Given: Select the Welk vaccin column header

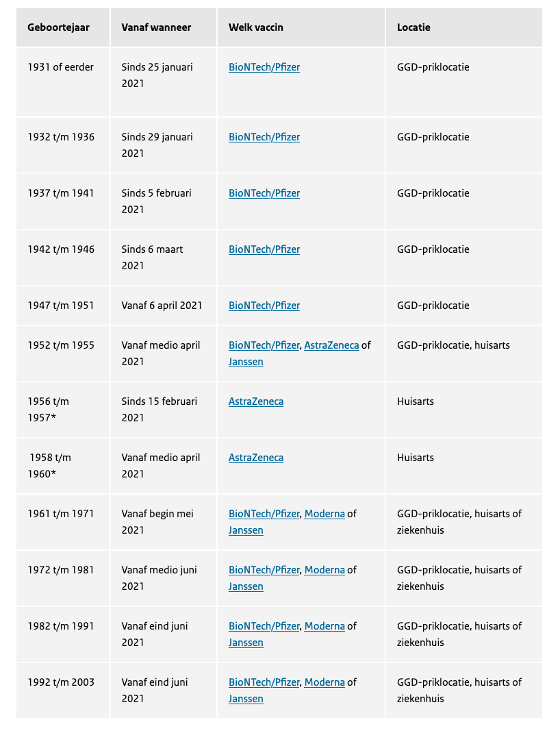Looking at the screenshot, I should click(256, 27).
